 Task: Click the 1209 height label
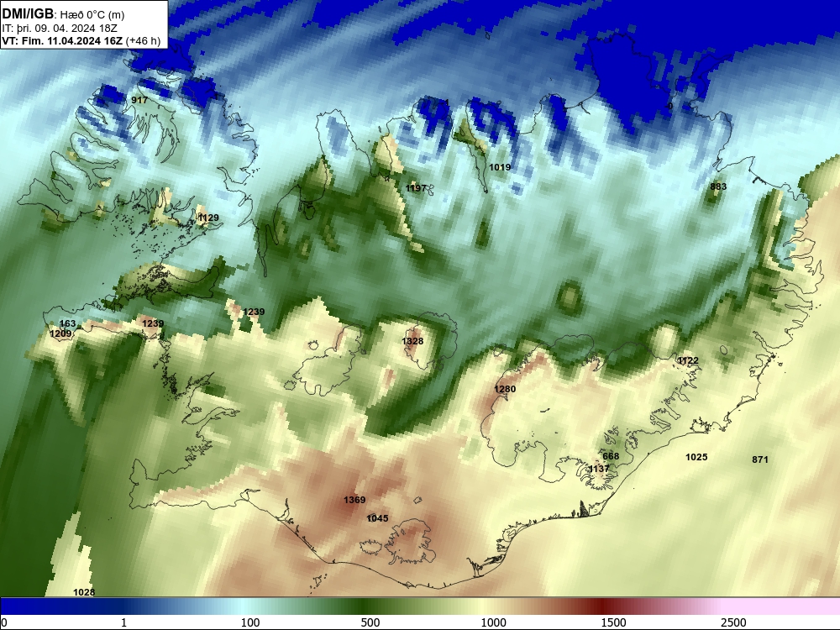coord(60,333)
